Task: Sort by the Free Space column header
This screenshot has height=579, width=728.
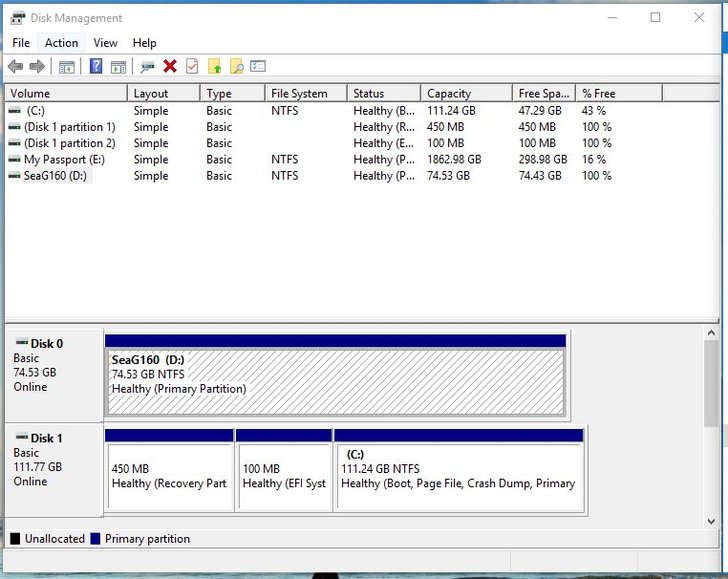Action: [x=544, y=93]
